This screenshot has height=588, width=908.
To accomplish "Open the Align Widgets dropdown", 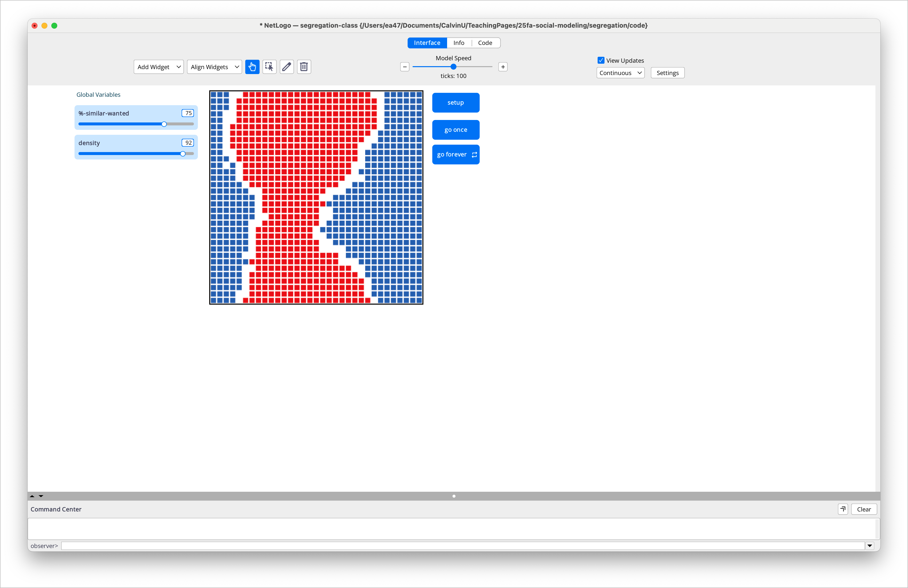I will pyautogui.click(x=214, y=67).
